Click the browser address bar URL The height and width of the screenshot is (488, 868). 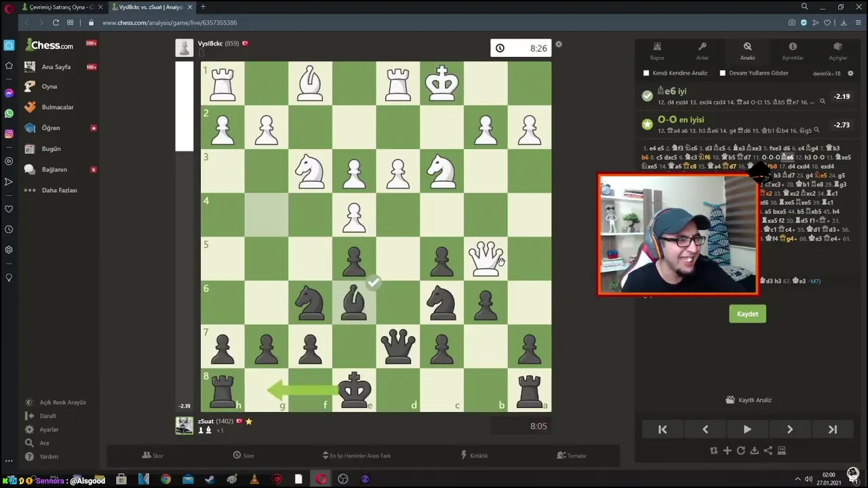point(170,22)
